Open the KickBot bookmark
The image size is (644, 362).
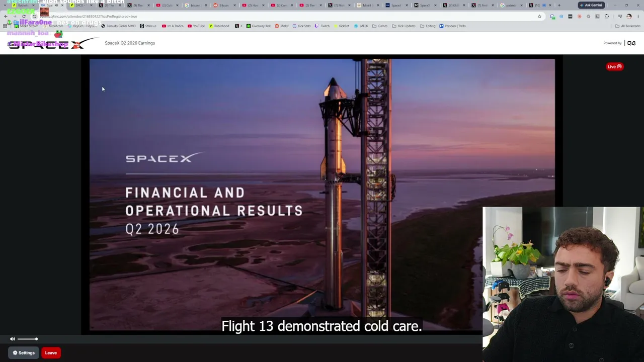(341, 26)
